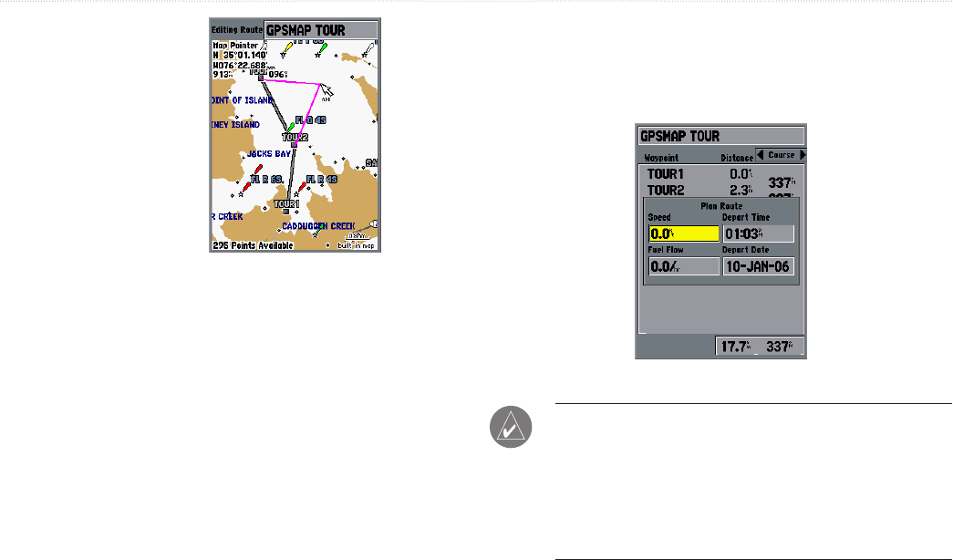Click the FL R 6S light label
The height and width of the screenshot is (560, 953).
point(267,180)
